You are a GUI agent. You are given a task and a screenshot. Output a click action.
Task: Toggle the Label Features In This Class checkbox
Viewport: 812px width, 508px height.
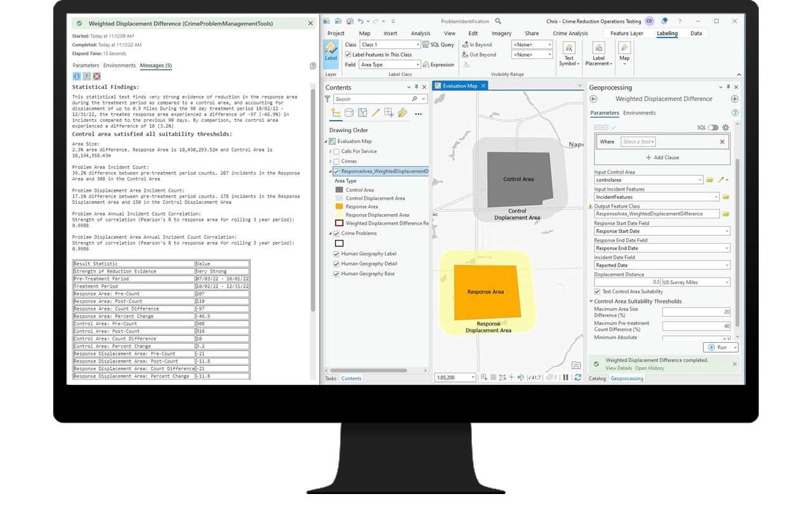pyautogui.click(x=349, y=55)
